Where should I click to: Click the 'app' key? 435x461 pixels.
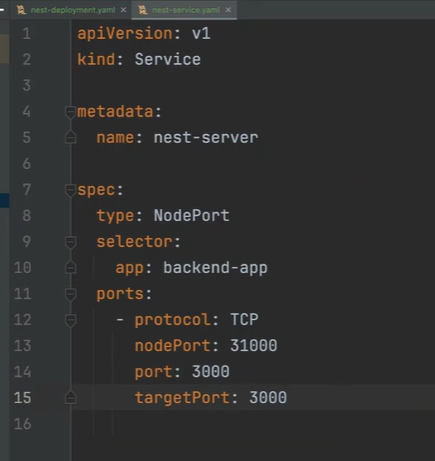(x=130, y=268)
